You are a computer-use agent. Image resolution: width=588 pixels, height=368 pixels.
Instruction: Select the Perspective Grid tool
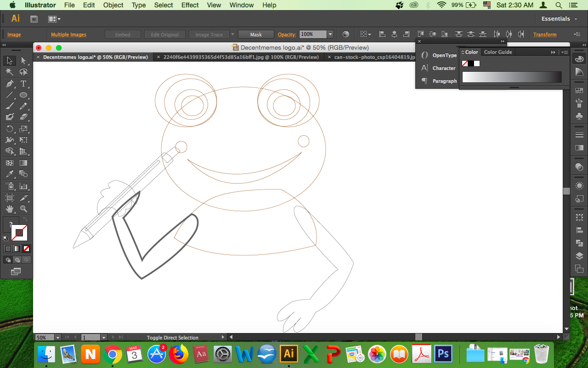click(x=23, y=151)
